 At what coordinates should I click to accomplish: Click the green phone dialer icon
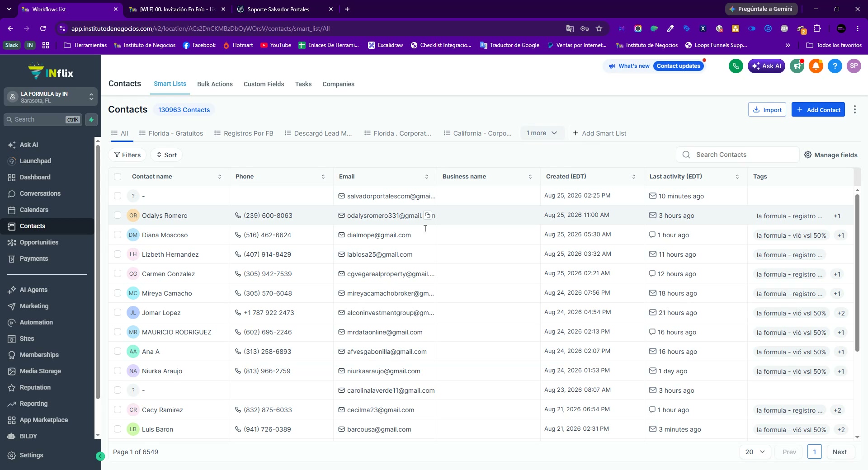(736, 66)
